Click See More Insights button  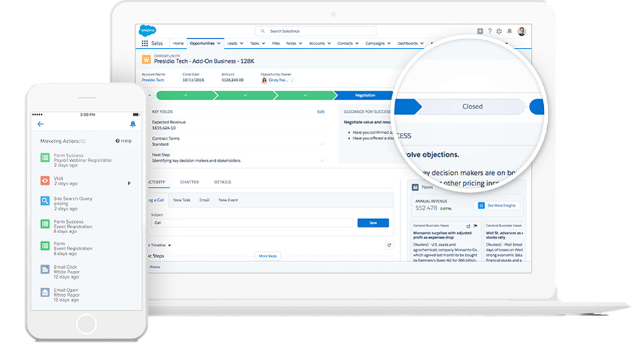(497, 206)
